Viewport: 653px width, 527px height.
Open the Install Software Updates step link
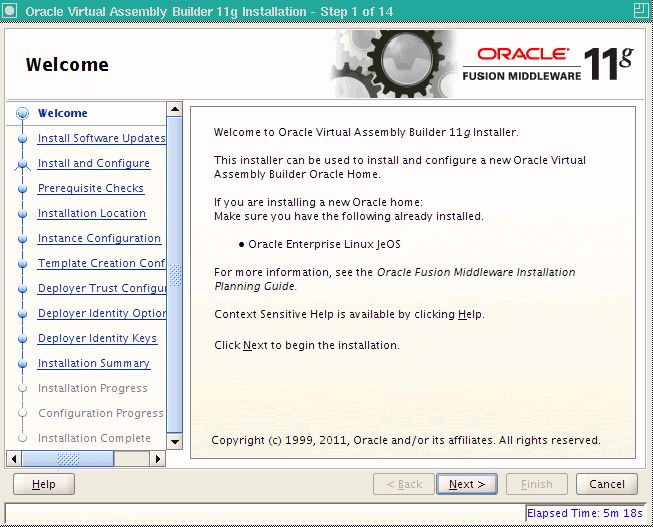coord(102,138)
